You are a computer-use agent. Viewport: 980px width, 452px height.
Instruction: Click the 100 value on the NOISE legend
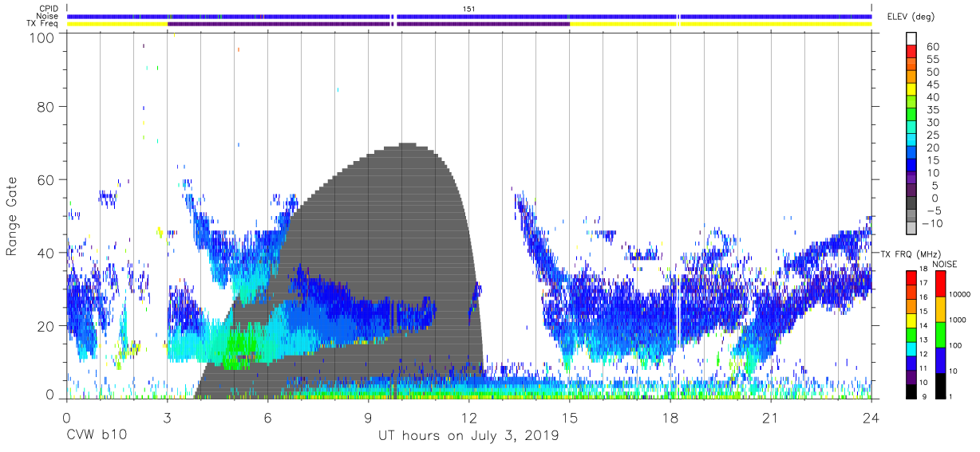pyautogui.click(x=957, y=346)
